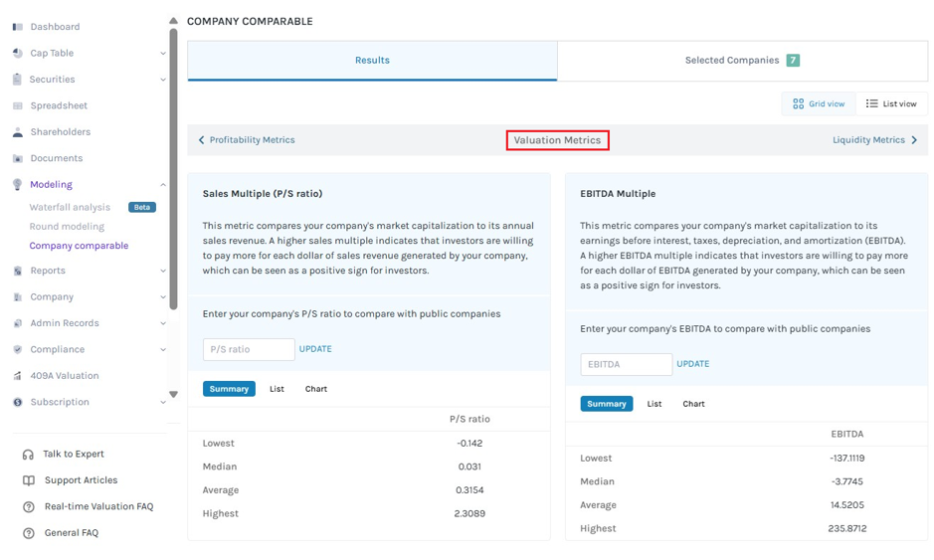Open the Selected Companies tab
934x560 pixels.
742,60
